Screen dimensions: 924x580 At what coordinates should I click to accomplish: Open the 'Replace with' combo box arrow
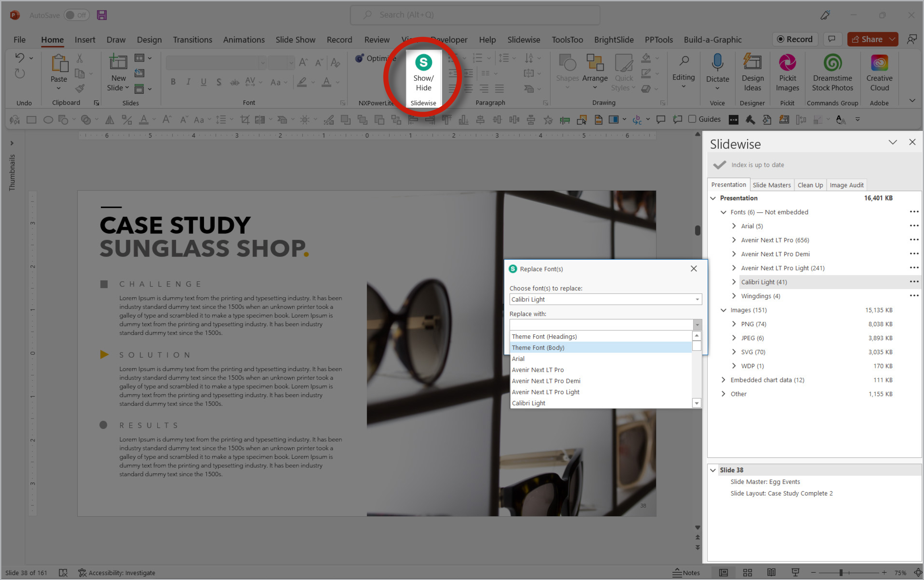(x=697, y=325)
